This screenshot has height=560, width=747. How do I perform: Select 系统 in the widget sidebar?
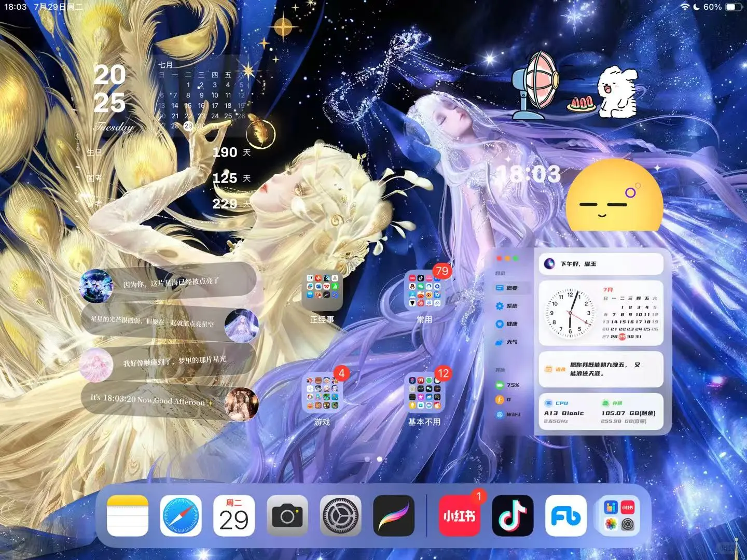coord(506,306)
